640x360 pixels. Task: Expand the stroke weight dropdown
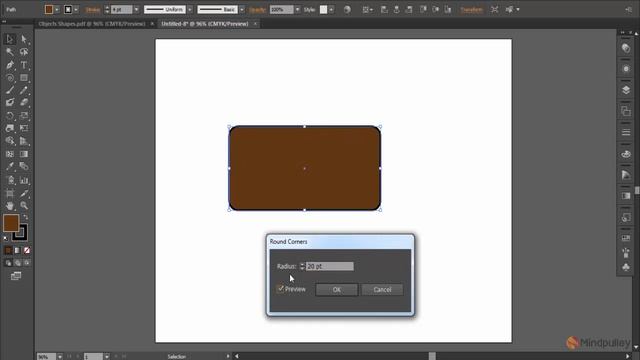click(x=136, y=9)
